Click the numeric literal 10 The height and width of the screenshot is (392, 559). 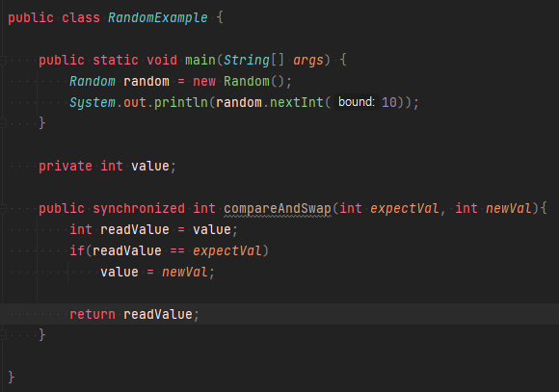tap(389, 103)
